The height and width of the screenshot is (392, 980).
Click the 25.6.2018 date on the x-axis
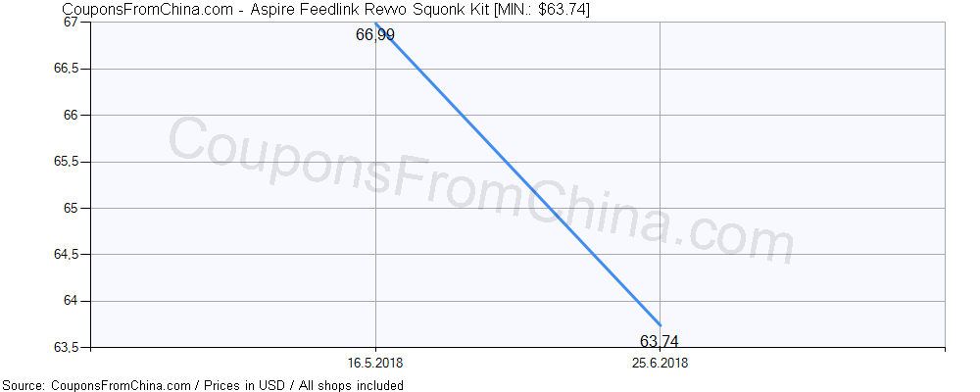pyautogui.click(x=660, y=364)
